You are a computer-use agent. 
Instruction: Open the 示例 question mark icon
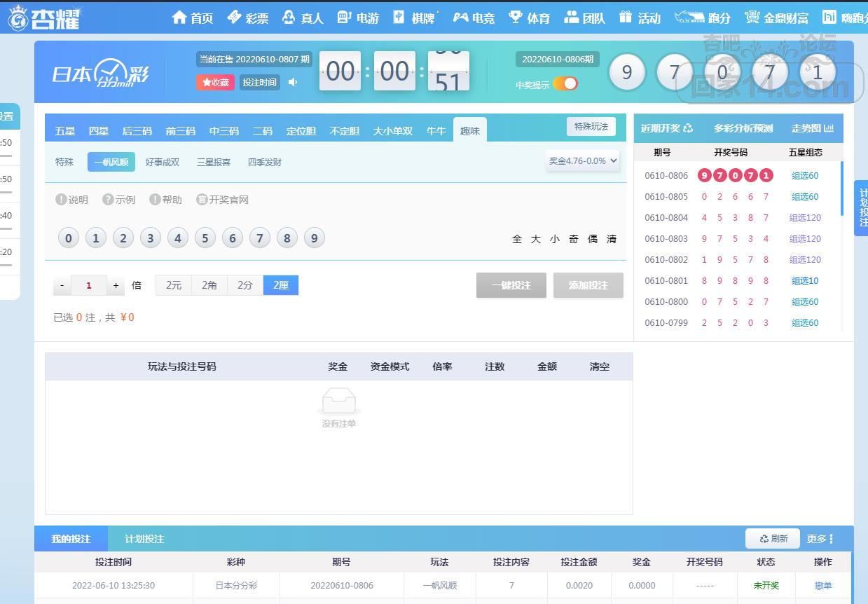(x=108, y=200)
